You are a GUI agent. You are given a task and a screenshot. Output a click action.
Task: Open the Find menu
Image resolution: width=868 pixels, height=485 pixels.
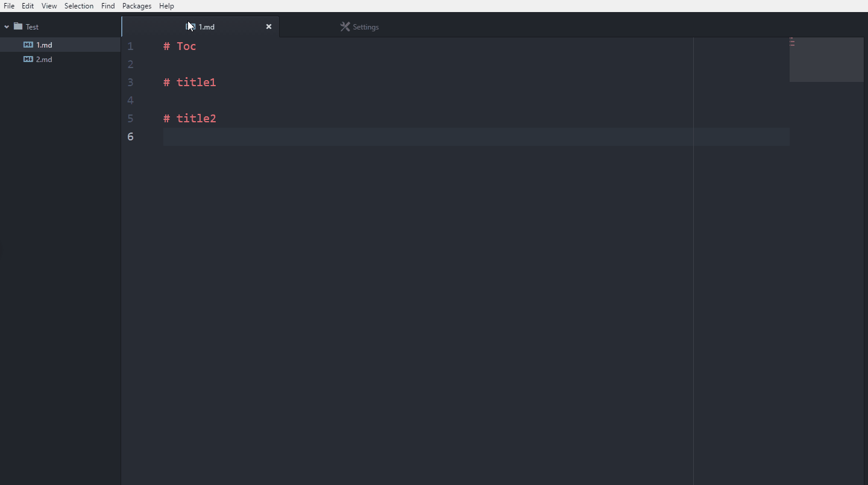coord(108,6)
